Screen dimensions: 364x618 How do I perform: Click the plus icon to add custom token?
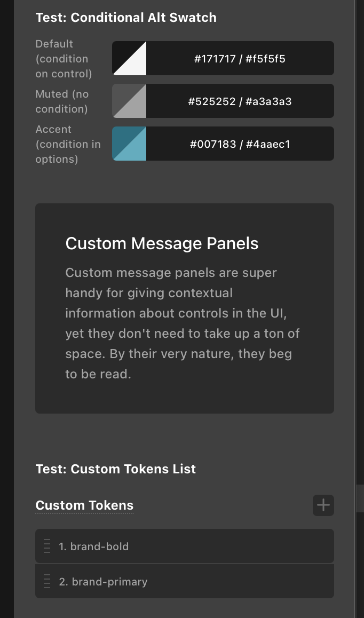[323, 505]
